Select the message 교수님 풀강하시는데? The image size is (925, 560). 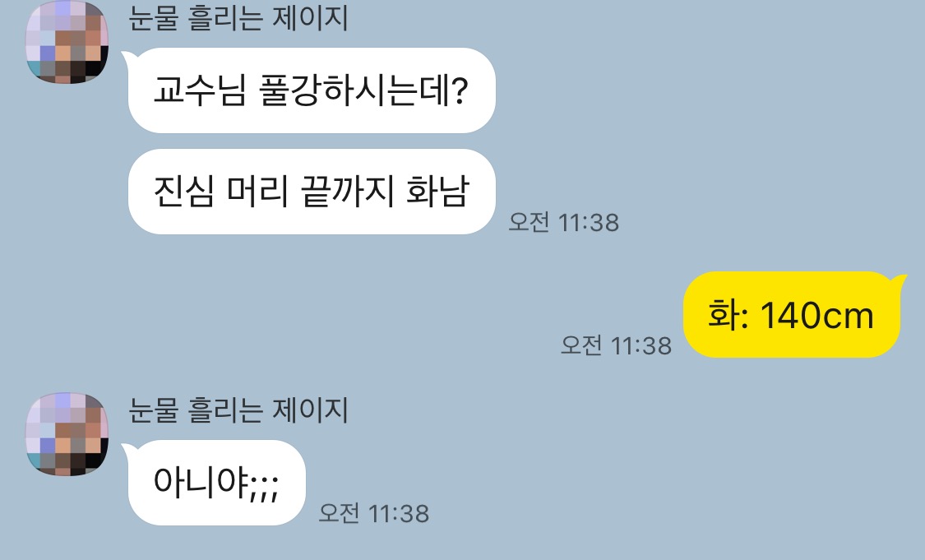click(x=312, y=90)
